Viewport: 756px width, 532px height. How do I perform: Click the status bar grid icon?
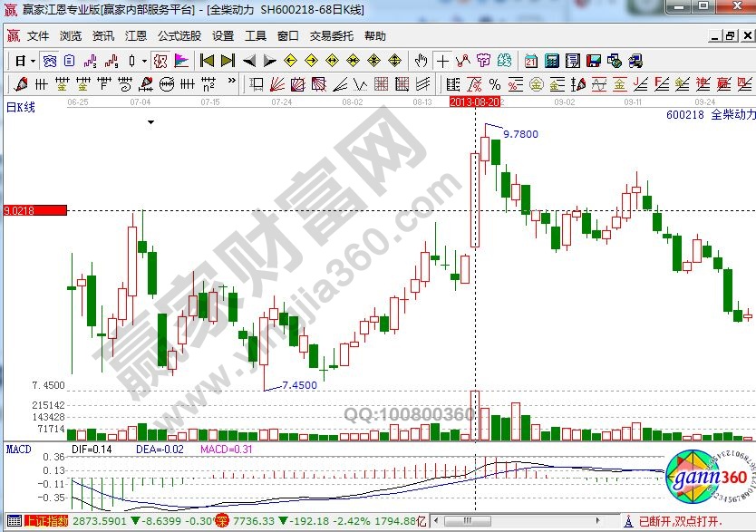point(14,521)
